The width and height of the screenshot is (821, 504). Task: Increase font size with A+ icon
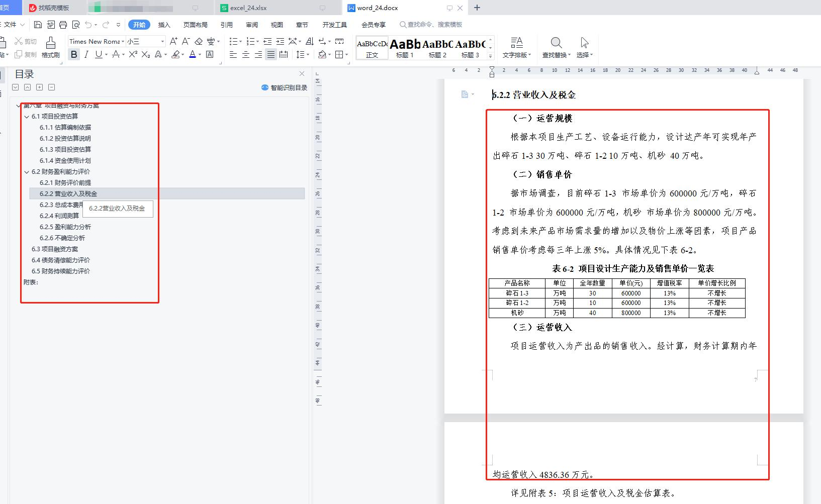click(x=173, y=41)
